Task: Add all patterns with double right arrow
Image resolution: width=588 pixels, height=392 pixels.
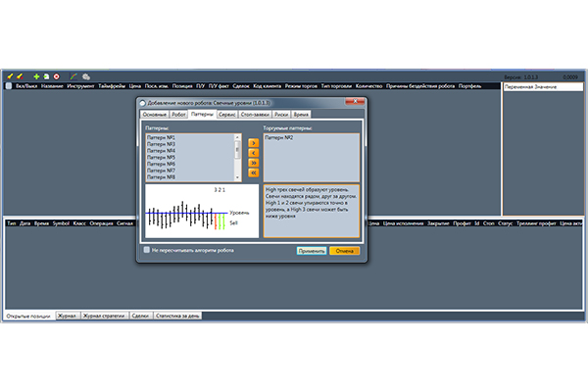Action: (253, 163)
